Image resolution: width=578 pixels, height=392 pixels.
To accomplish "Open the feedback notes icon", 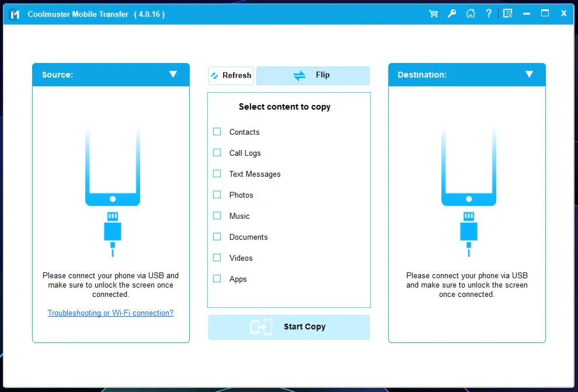I will 507,14.
